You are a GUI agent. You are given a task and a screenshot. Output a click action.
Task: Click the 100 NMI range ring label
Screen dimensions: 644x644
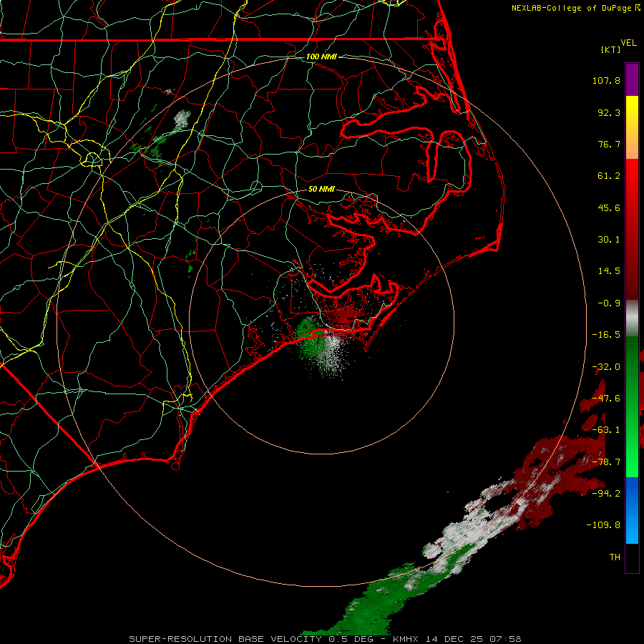[321, 57]
